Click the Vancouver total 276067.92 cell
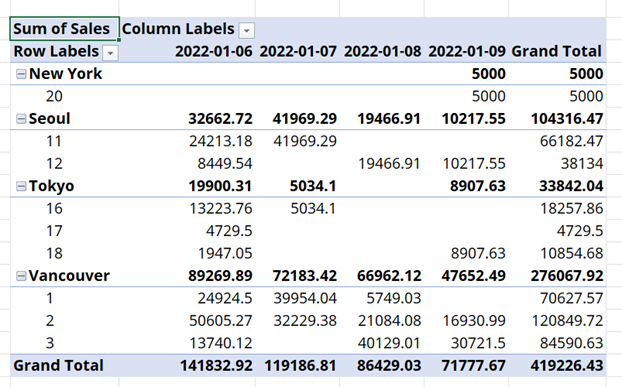 point(567,276)
